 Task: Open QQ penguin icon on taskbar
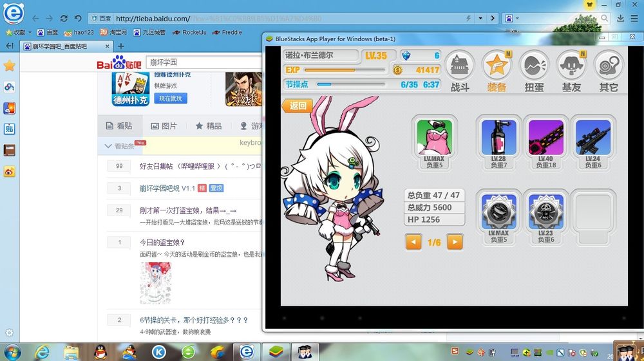[x=100, y=352]
